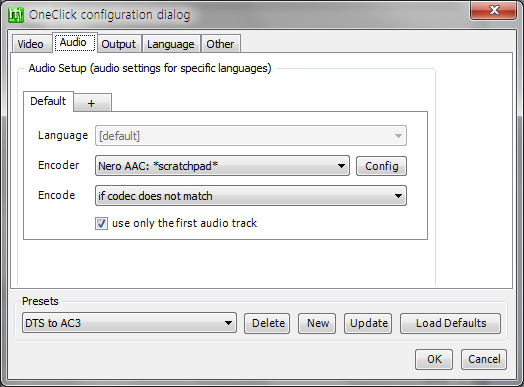Create a New preset

[x=317, y=323]
